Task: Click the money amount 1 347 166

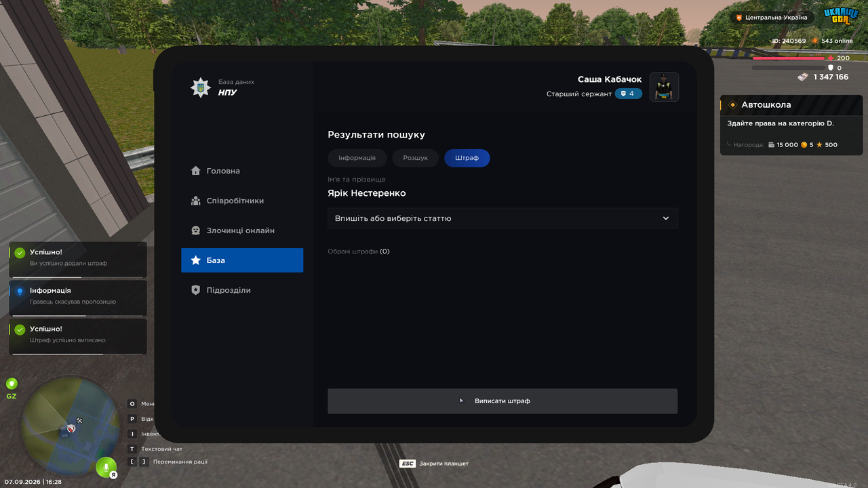Action: pyautogui.click(x=831, y=77)
